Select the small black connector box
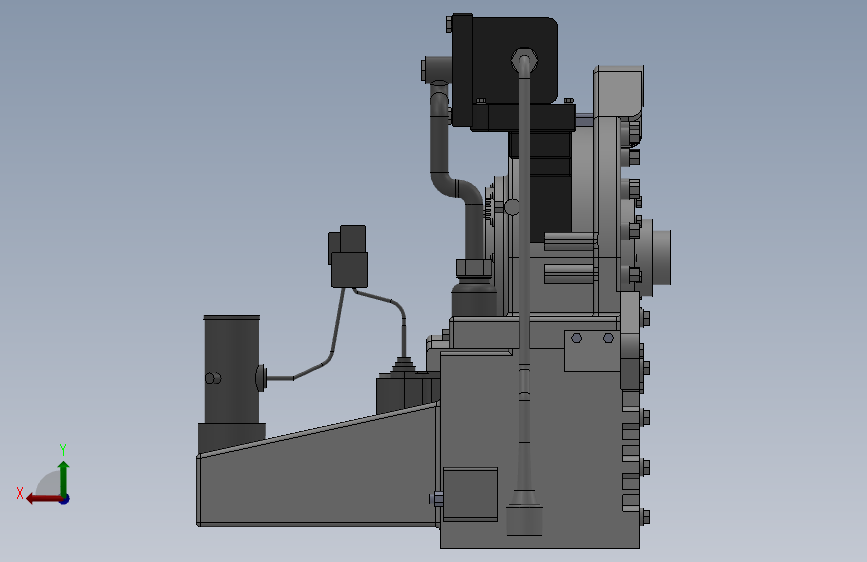Screen dimensions: 867x562 click(348, 256)
